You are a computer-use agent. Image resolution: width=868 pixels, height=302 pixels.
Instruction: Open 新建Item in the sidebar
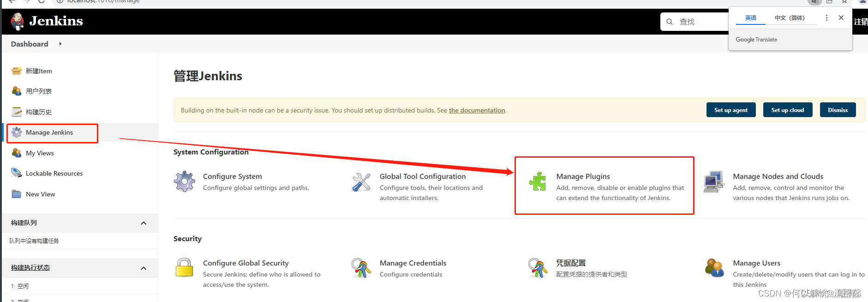coord(39,71)
